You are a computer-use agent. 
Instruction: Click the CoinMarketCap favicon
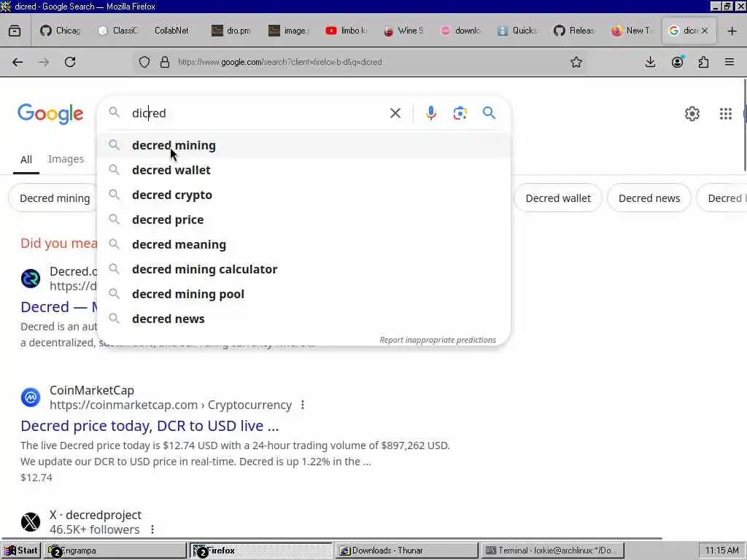(x=31, y=397)
